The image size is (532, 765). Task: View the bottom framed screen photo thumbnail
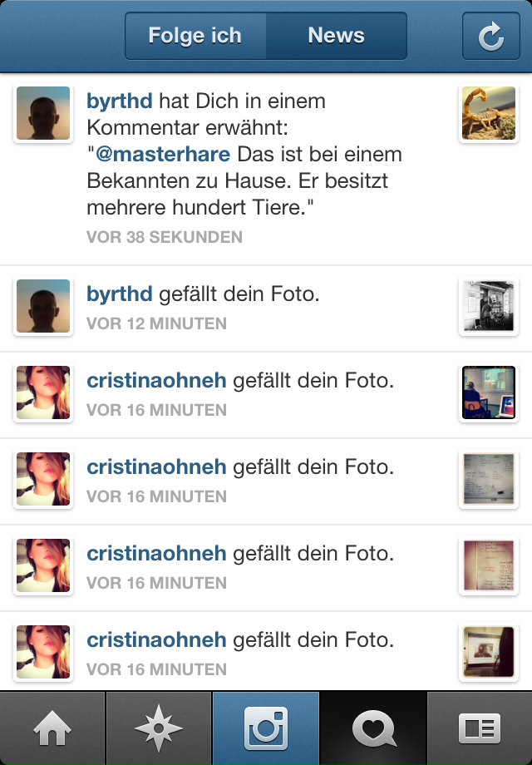(489, 651)
